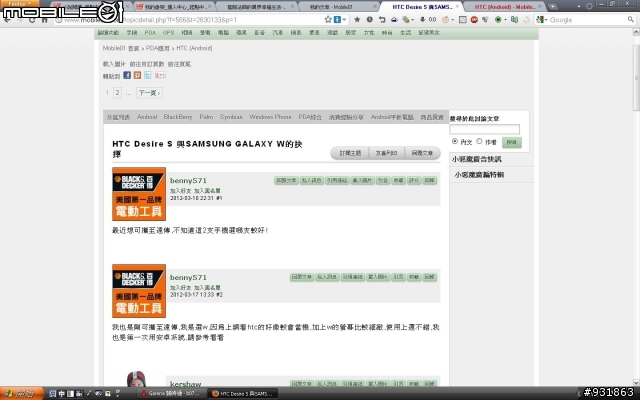This screenshot has height=400, width=640.
Task: Reload the page with the refresh icon
Action: 32,20
